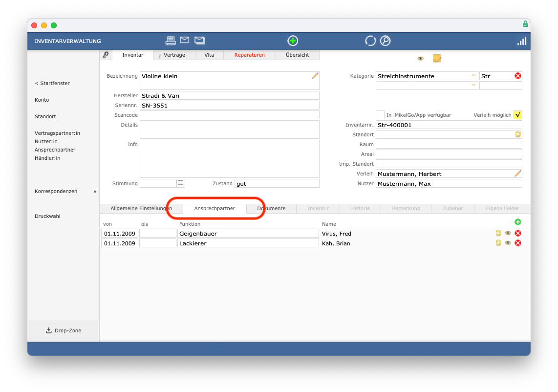Delete the Virus, Fred contact row
This screenshot has height=392, width=558.
[517, 233]
